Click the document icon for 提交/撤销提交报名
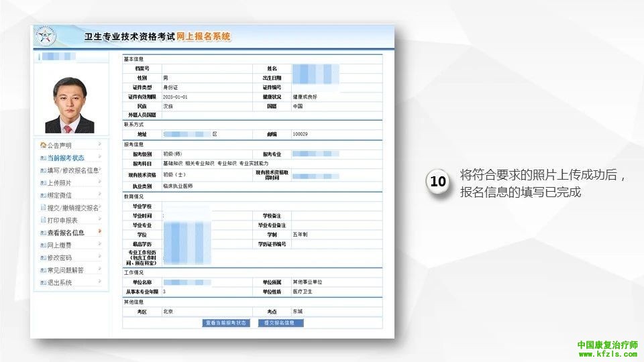Screen dimensions: 644x362 [x=44, y=208]
